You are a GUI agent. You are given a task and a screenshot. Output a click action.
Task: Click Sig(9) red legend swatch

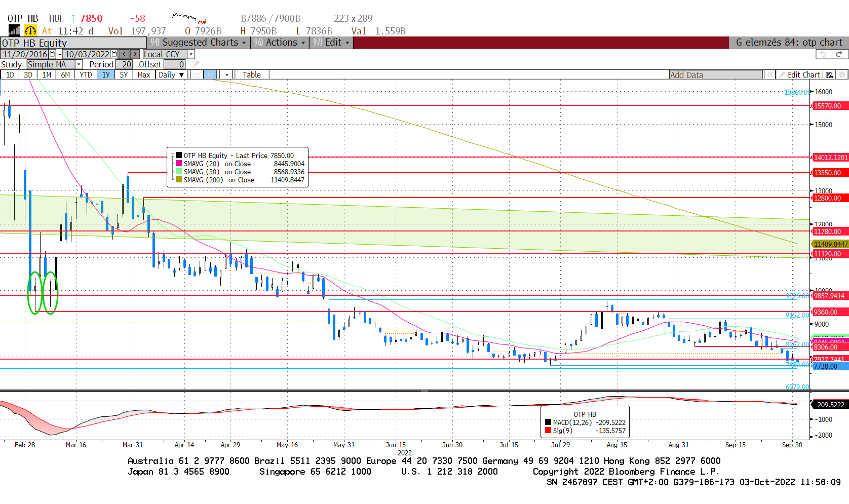click(x=548, y=431)
